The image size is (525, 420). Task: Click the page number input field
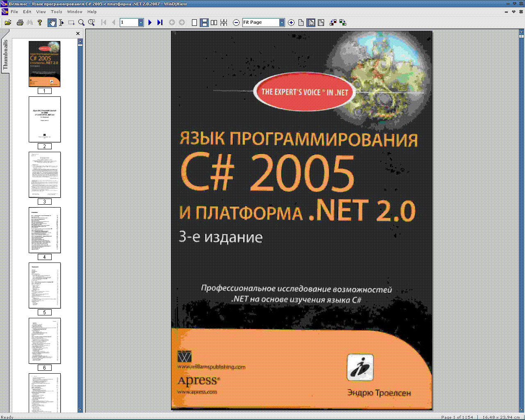(129, 23)
